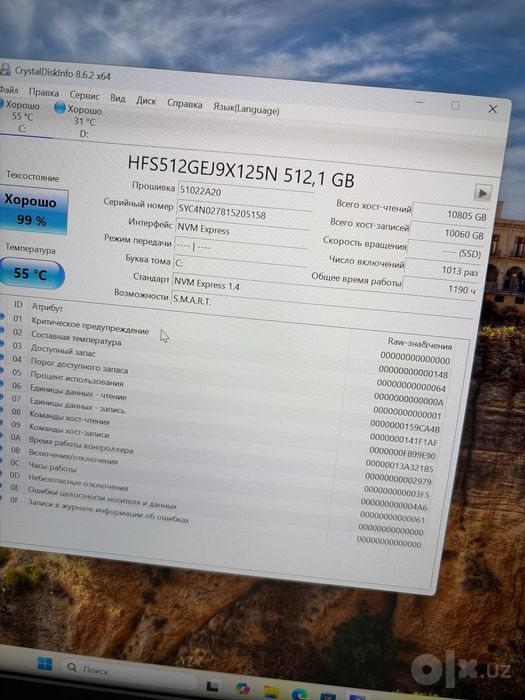Click raw value 0000000159CA4B
Viewport: 525px width, 700px height.
tap(405, 428)
